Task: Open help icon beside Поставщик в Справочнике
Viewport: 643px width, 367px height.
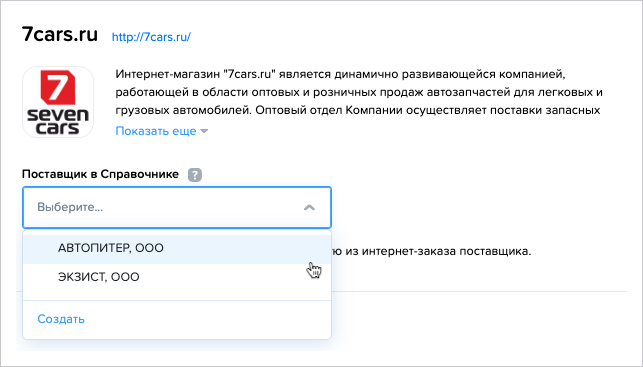Action: pyautogui.click(x=195, y=175)
